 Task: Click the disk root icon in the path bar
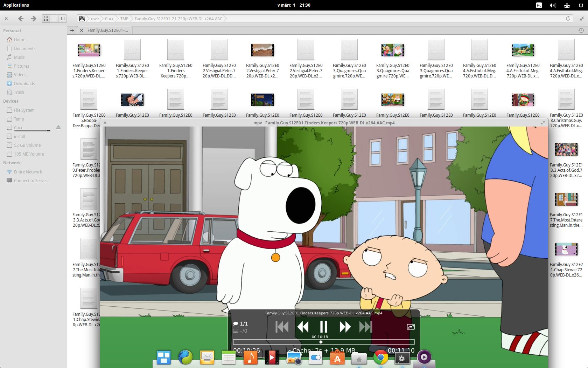pyautogui.click(x=82, y=19)
